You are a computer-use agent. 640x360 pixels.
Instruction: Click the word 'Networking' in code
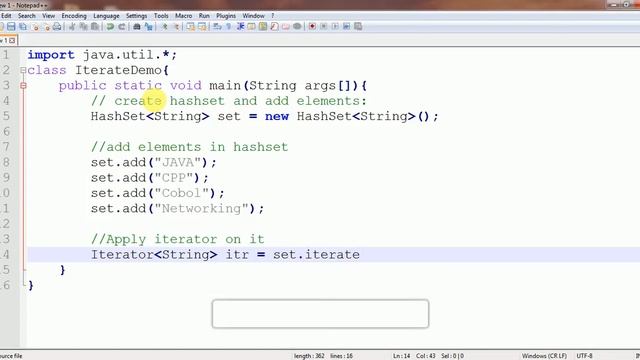click(202, 209)
